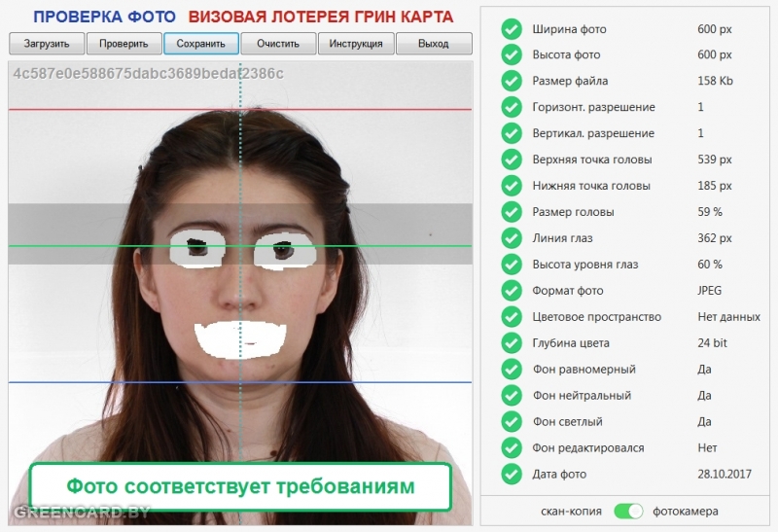Click the 28.10.2017 date value

[725, 475]
